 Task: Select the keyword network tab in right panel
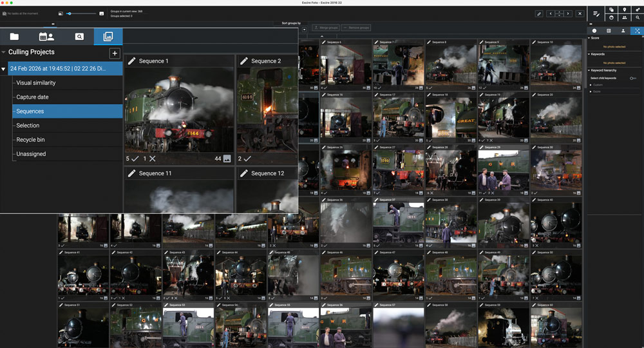[637, 31]
